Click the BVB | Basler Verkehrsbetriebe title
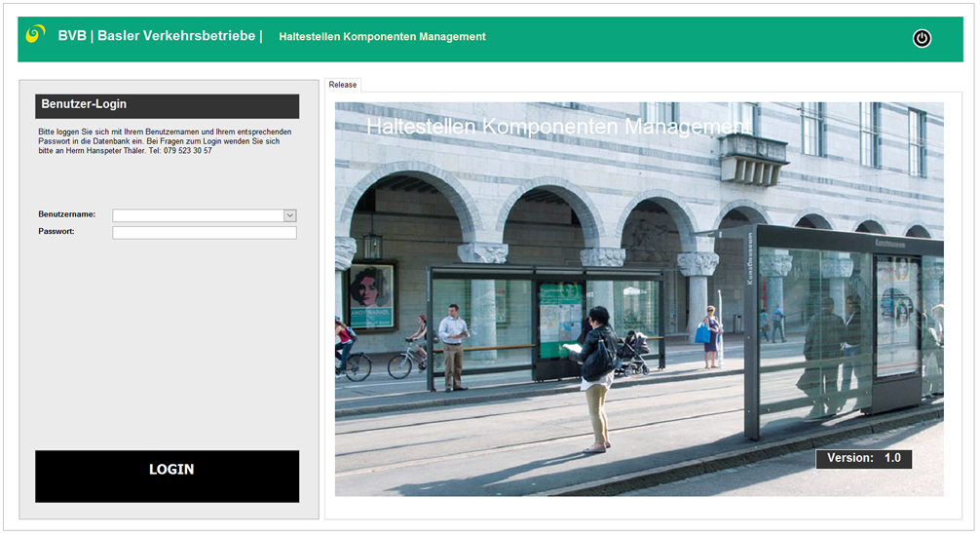 click(x=160, y=36)
